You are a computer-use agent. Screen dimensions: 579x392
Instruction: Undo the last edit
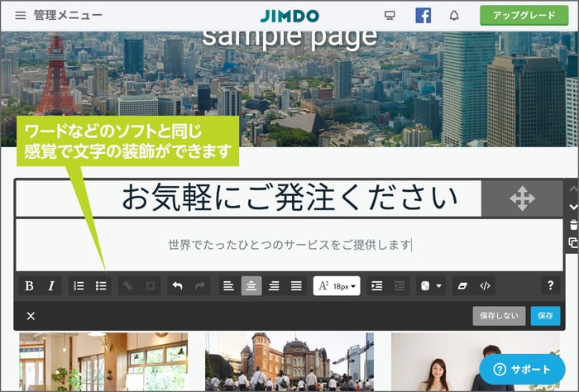point(178,285)
